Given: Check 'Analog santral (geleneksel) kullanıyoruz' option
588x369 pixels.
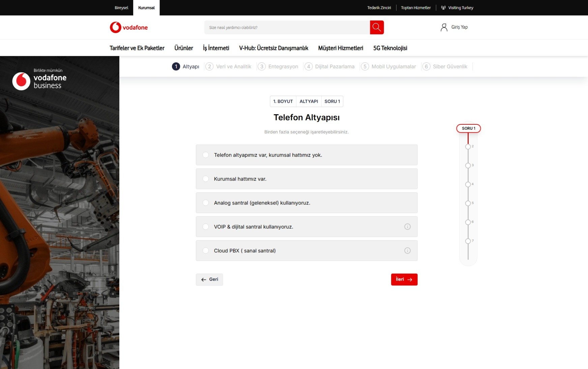Looking at the screenshot, I should pos(206,203).
